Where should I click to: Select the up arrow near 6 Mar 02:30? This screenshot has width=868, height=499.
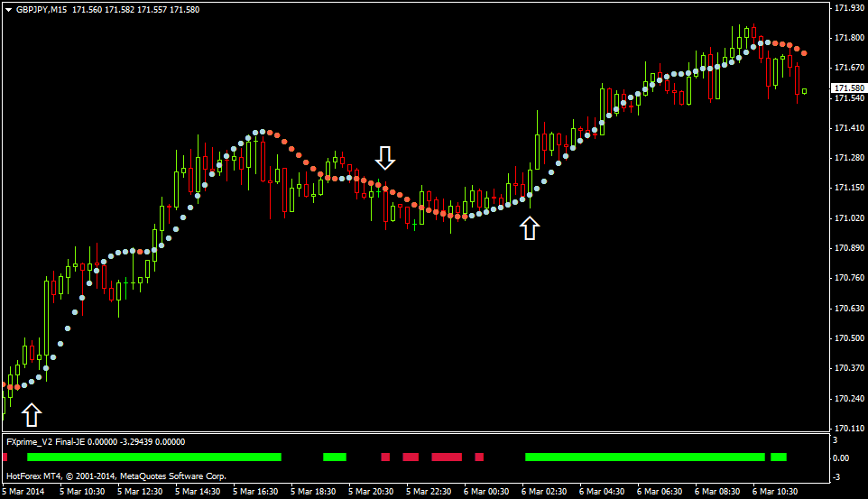click(530, 227)
